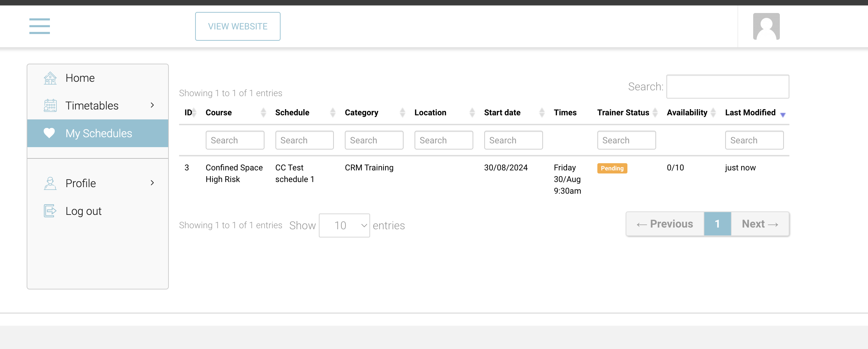Select Log out in sidebar
The image size is (868, 349).
pos(83,211)
